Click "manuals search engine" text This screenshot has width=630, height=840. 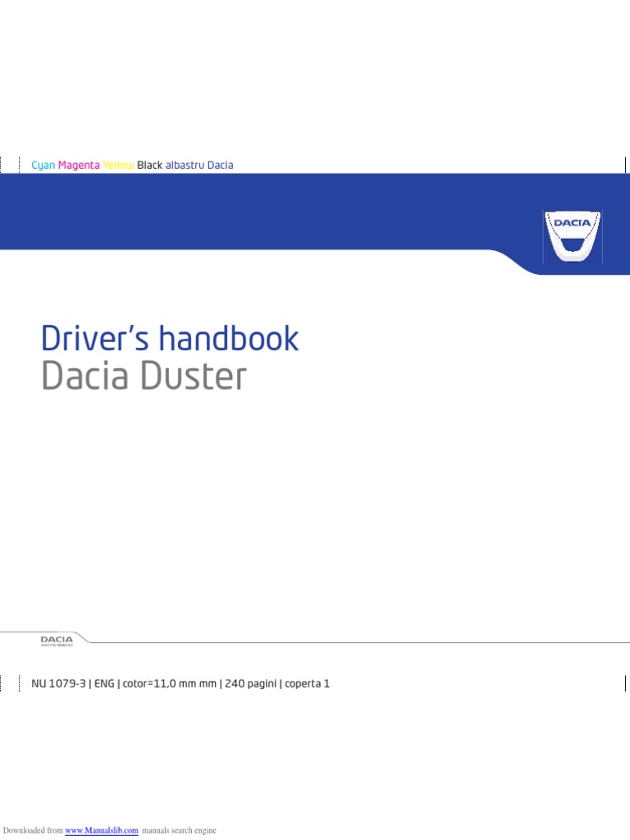click(x=179, y=830)
